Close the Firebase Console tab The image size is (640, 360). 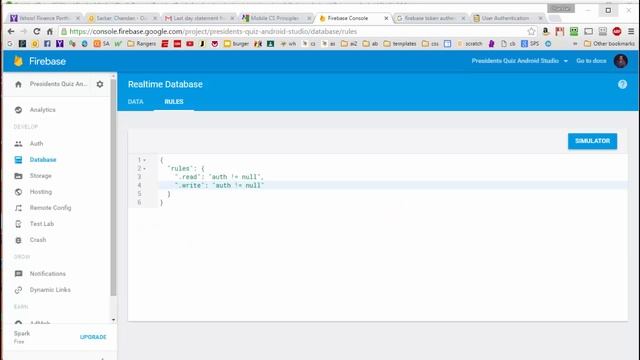tap(386, 18)
